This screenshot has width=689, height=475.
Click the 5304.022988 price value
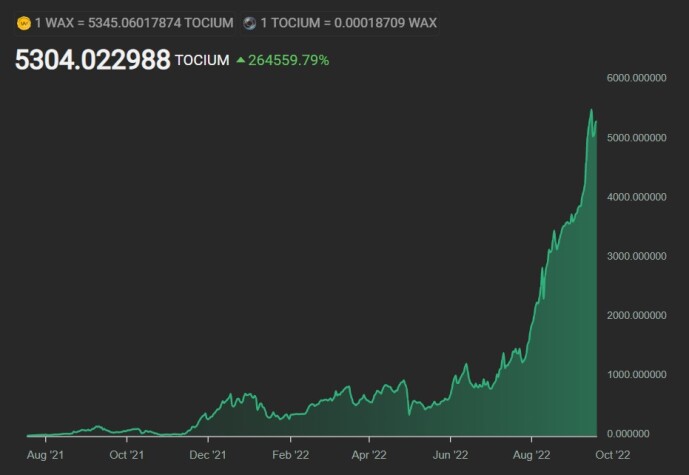93,60
